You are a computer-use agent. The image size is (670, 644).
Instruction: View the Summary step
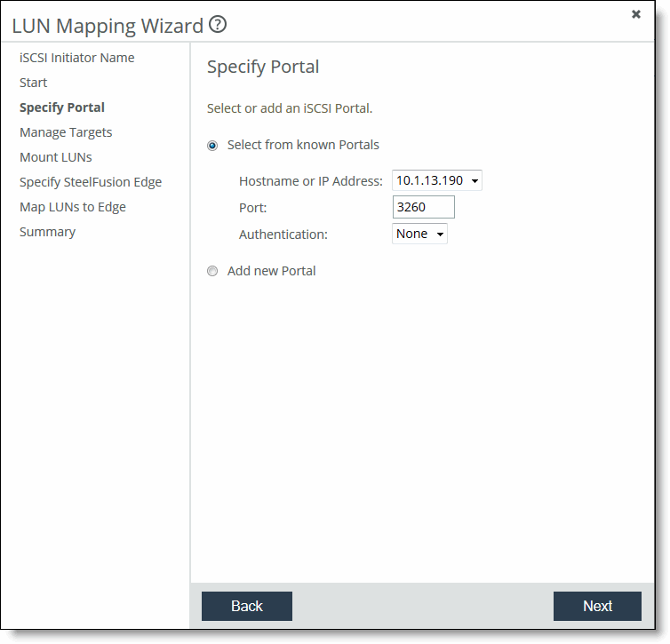(x=48, y=232)
